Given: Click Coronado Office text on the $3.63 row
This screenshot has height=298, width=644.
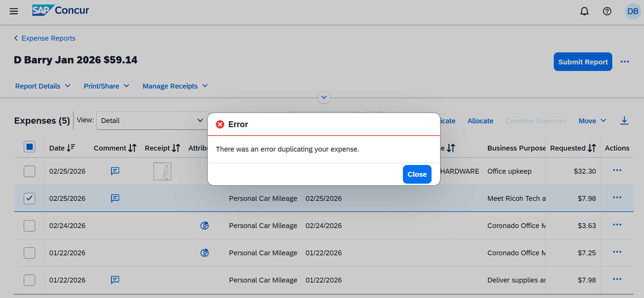Looking at the screenshot, I should coord(517,226).
